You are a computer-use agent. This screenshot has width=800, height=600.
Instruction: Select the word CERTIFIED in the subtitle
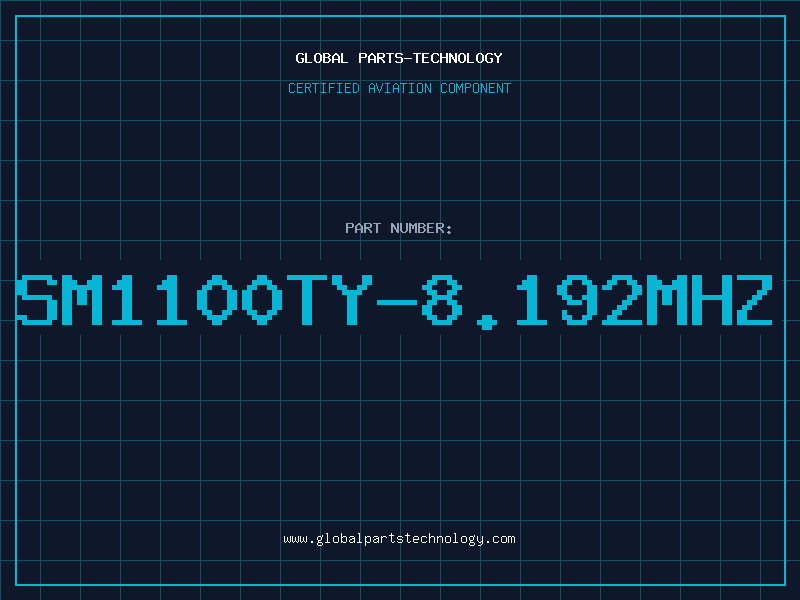324,88
